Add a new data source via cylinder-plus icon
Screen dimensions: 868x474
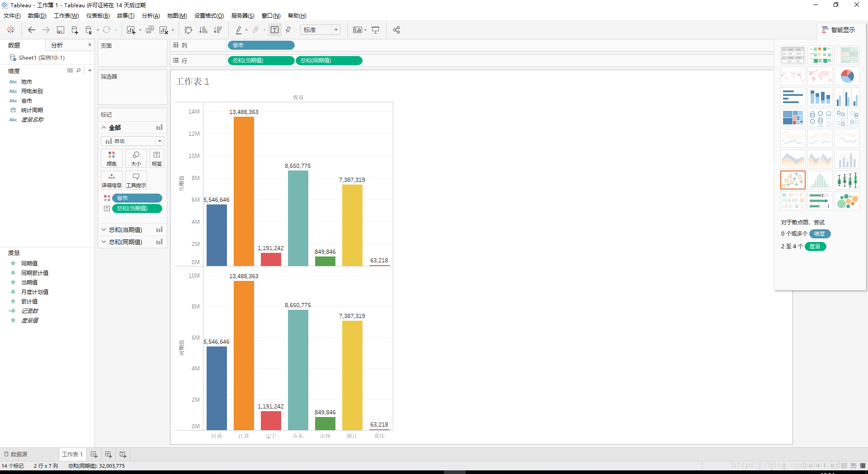(75, 30)
